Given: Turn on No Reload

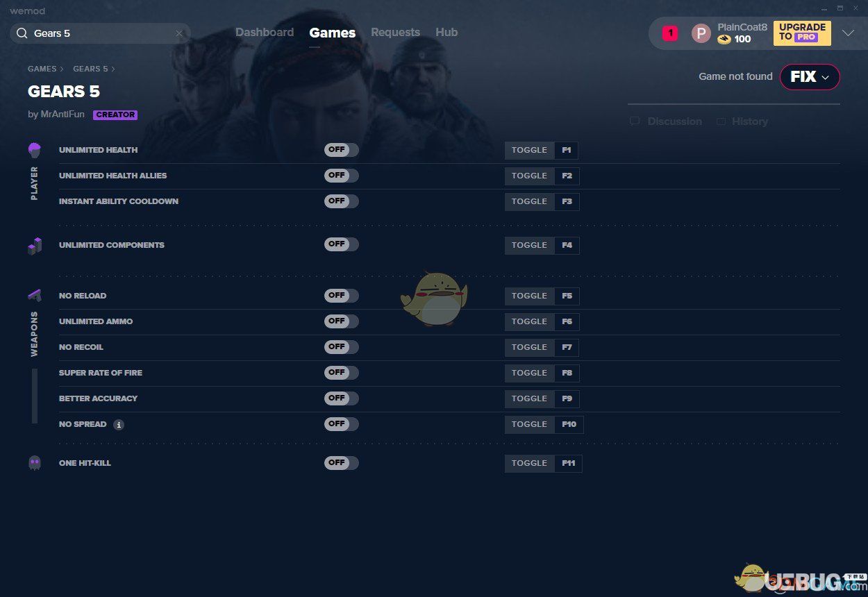Looking at the screenshot, I should coord(342,296).
